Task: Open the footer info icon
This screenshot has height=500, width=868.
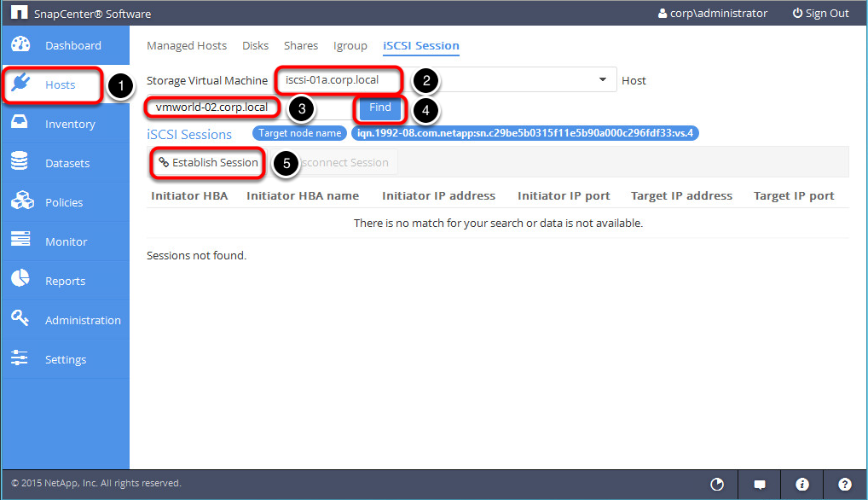Action: click(801, 485)
